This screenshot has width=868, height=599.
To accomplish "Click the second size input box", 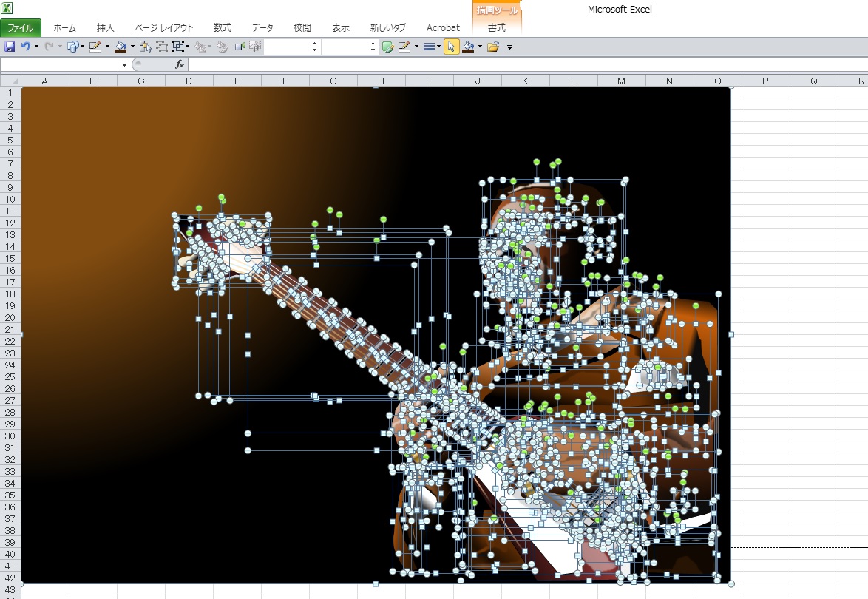I will click(x=345, y=47).
